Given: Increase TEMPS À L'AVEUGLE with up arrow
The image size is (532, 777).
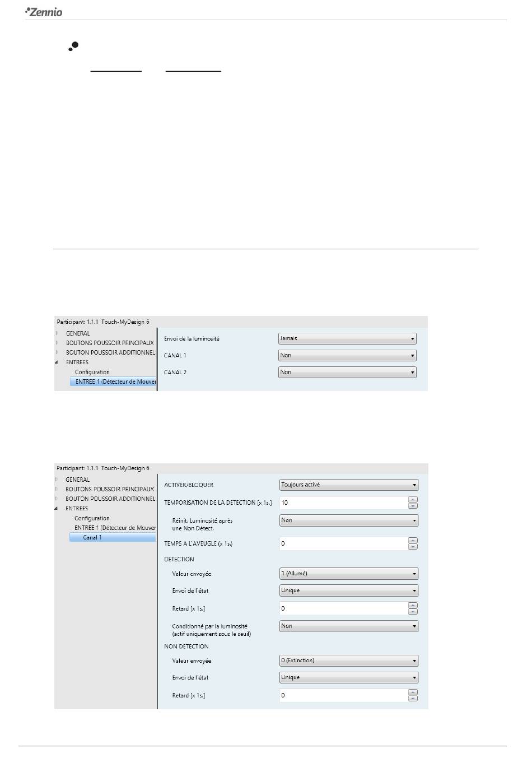Looking at the screenshot, I should (413, 541).
